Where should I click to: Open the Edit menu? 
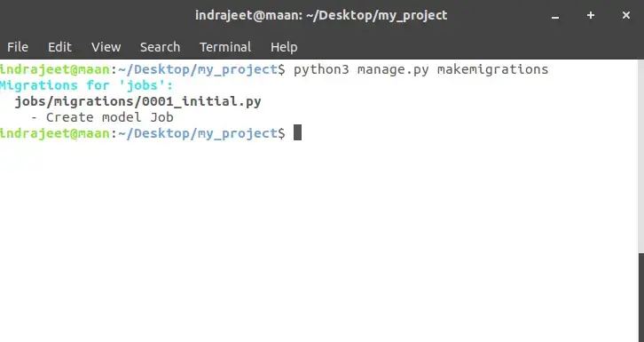59,47
